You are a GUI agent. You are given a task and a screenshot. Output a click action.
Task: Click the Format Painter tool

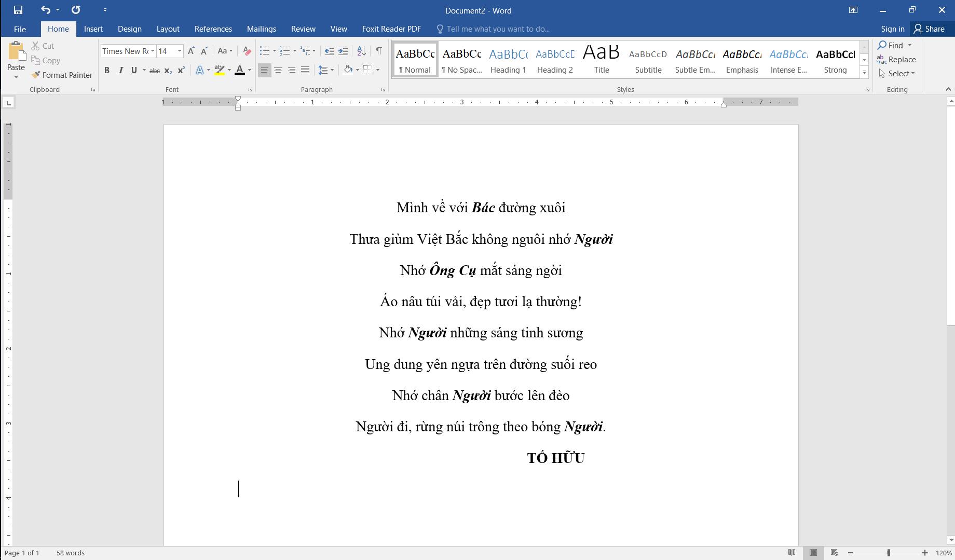pyautogui.click(x=62, y=75)
